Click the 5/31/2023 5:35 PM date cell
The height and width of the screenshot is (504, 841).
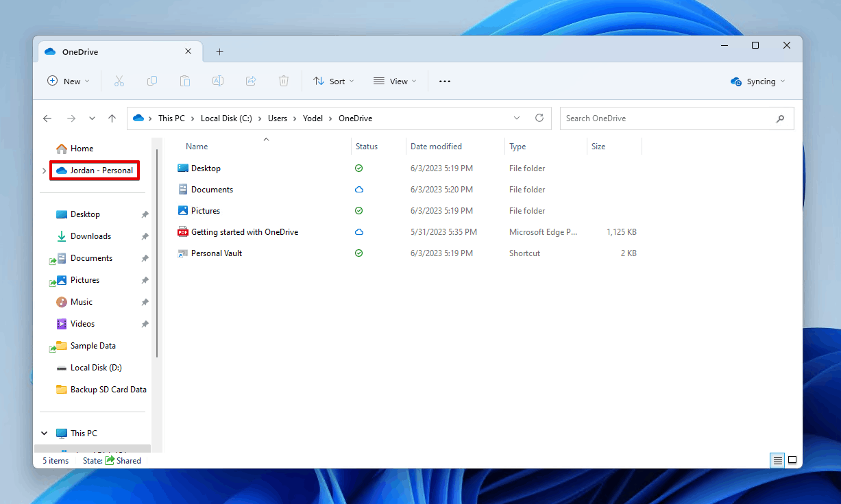coord(443,232)
